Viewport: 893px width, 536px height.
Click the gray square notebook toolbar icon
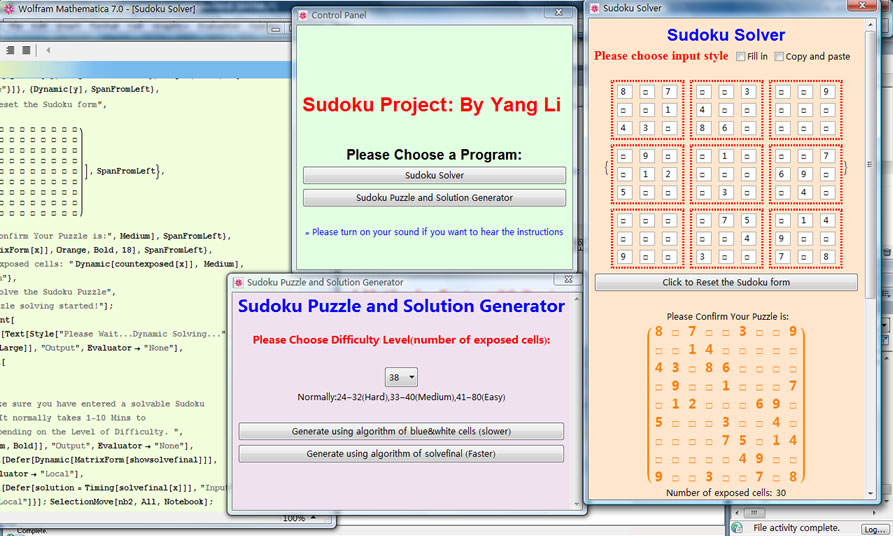coord(26,50)
